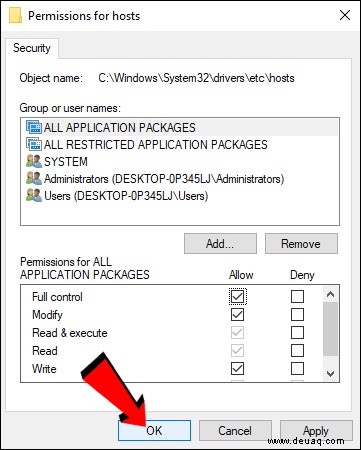Select the ALL RESTRICTED APPLICATION PACKAGES icon

[x=34, y=144]
